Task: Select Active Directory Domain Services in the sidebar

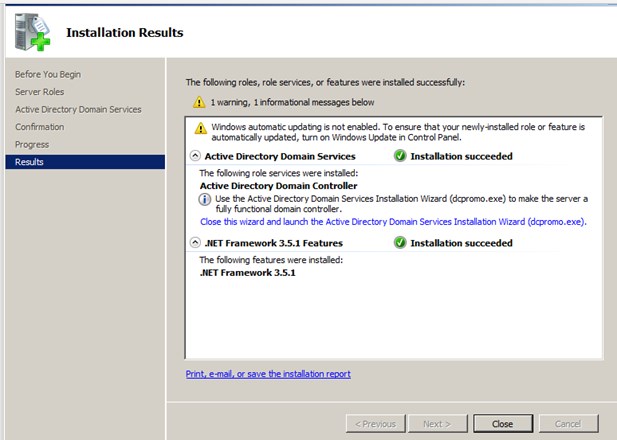Action: click(78, 109)
